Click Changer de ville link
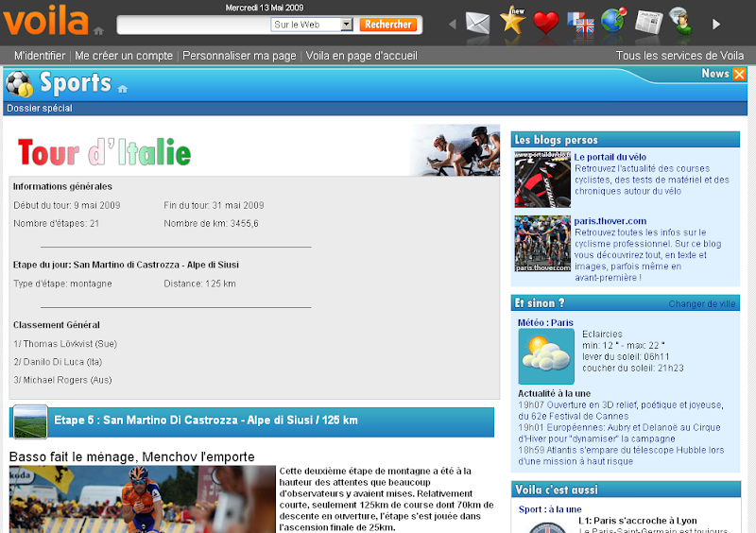 click(702, 304)
